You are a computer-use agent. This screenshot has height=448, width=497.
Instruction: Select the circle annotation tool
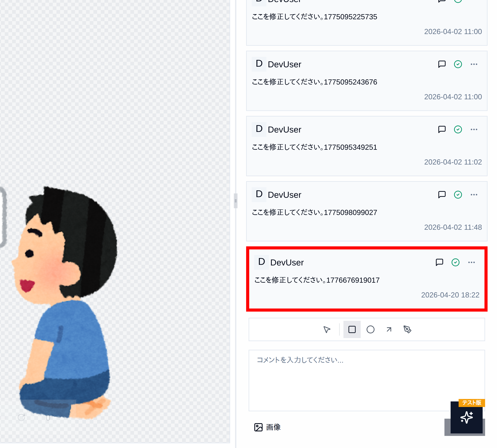coord(370,329)
